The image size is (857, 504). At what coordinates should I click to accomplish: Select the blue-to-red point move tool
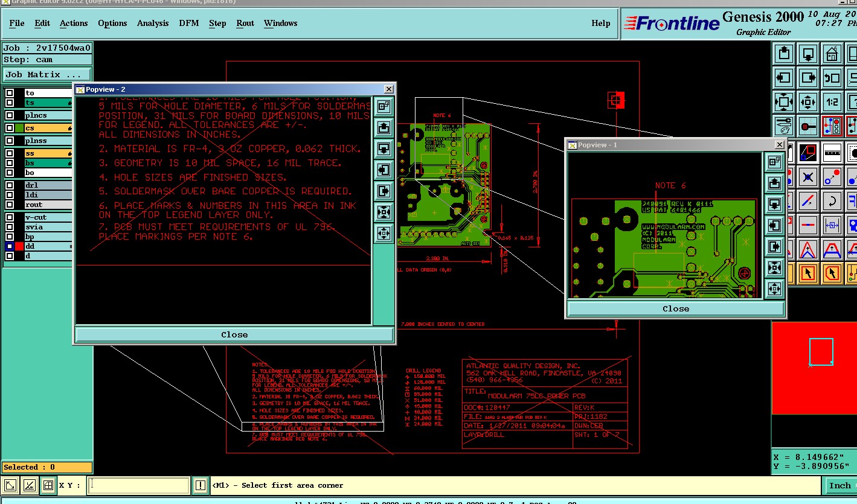(x=832, y=177)
